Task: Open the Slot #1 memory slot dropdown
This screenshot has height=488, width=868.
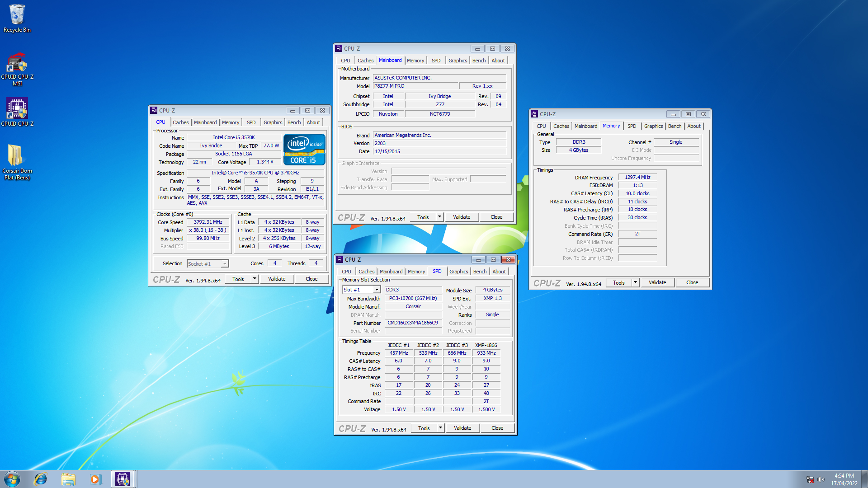Action: tap(361, 290)
